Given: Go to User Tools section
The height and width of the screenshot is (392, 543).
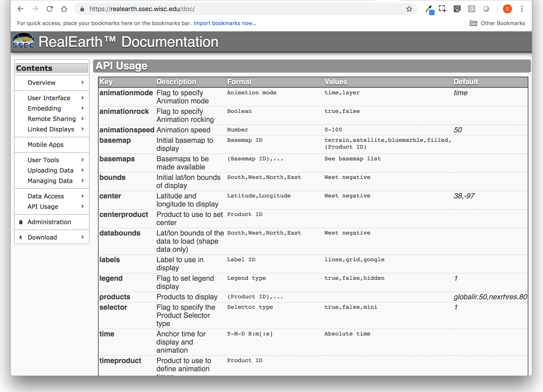Looking at the screenshot, I should (x=43, y=160).
